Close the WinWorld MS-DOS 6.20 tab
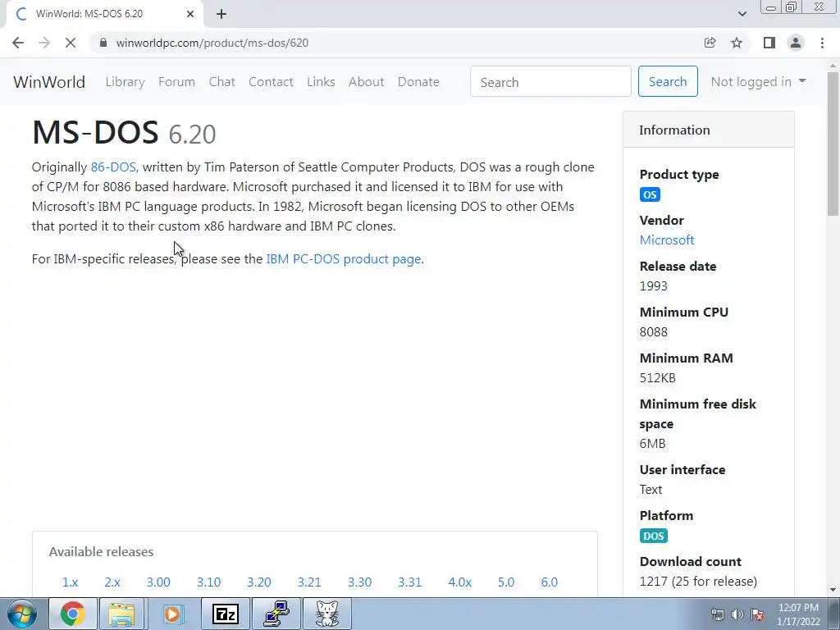The width and height of the screenshot is (840, 630). click(190, 14)
